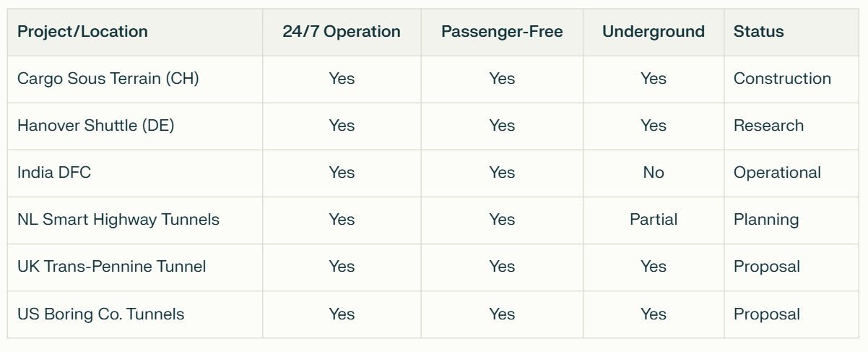Image resolution: width=868 pixels, height=352 pixels.
Task: Click the No underground value for India DFC
Action: pos(654,173)
